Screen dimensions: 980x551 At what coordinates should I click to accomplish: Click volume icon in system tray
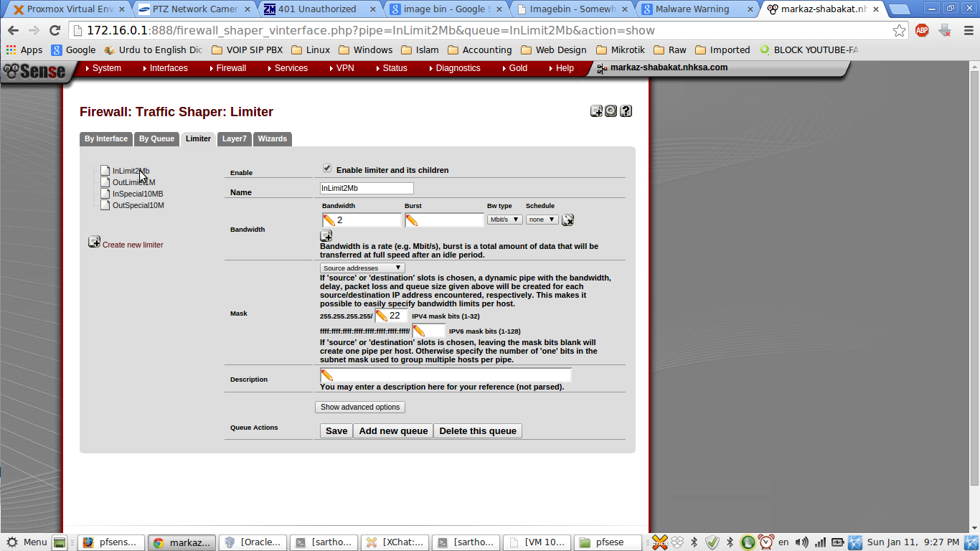pyautogui.click(x=801, y=542)
